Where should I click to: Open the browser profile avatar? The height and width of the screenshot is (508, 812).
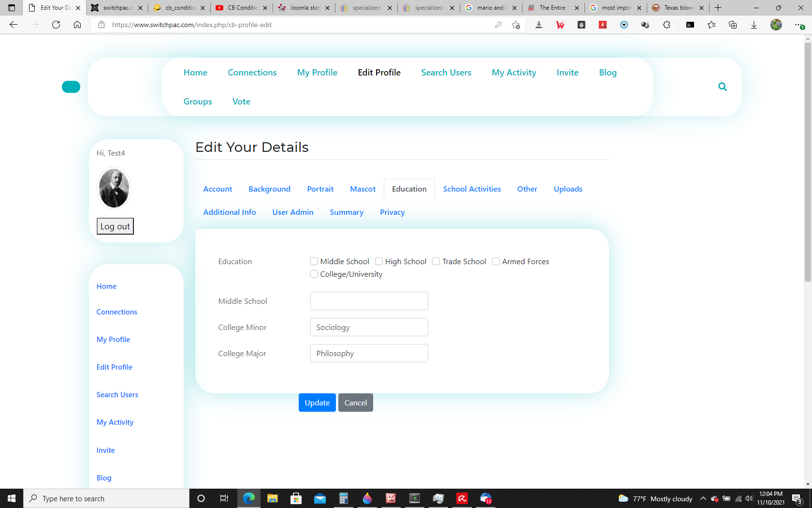click(776, 25)
